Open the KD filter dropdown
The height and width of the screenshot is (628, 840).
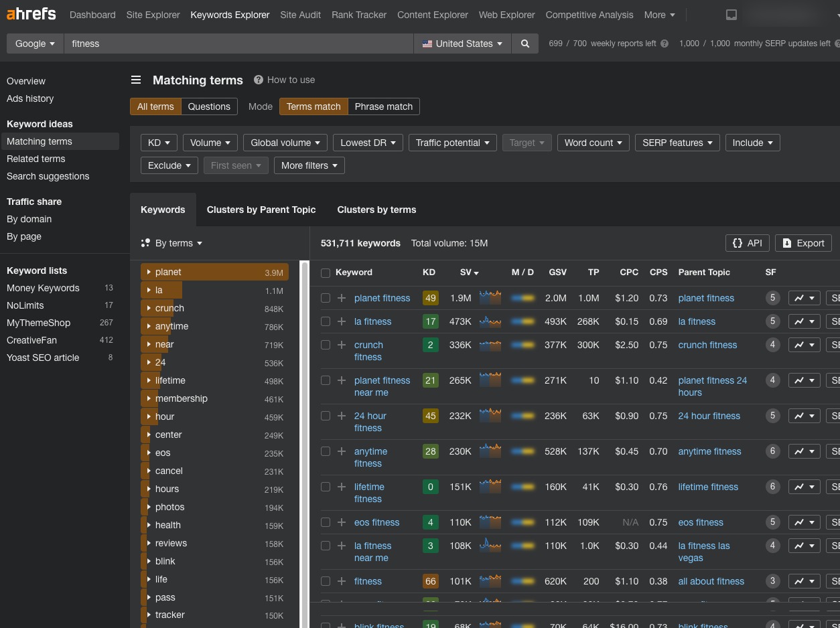tap(159, 143)
